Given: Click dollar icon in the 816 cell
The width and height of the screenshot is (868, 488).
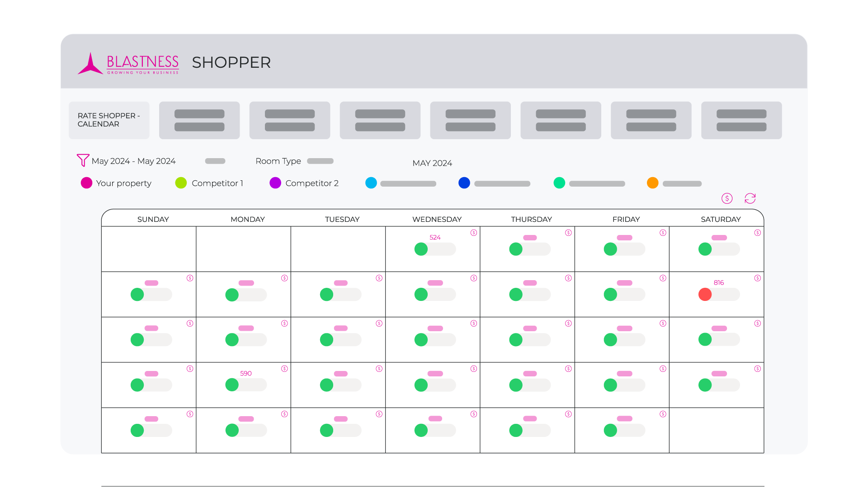Looking at the screenshot, I should tap(757, 278).
